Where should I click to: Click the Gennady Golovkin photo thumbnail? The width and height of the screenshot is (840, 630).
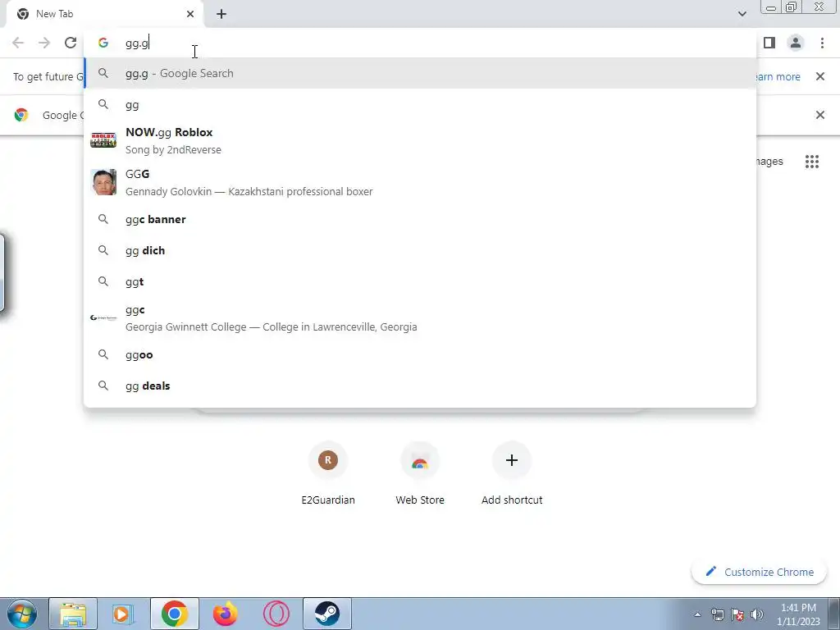coord(103,182)
